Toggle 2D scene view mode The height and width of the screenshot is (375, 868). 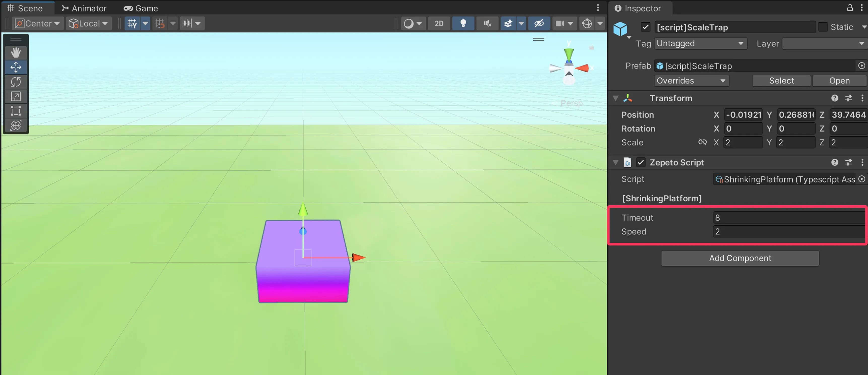[x=439, y=23]
